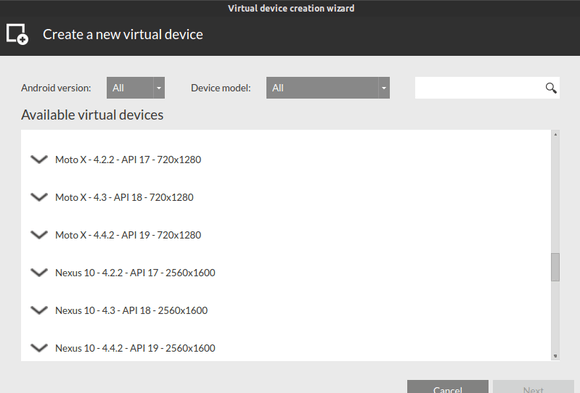
Task: Click the Cancel button
Action: pos(448,387)
